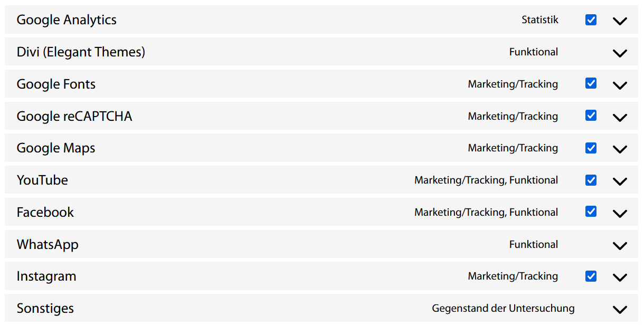644x326 pixels.
Task: Uncheck the Google Analytics checkbox
Action: (591, 20)
